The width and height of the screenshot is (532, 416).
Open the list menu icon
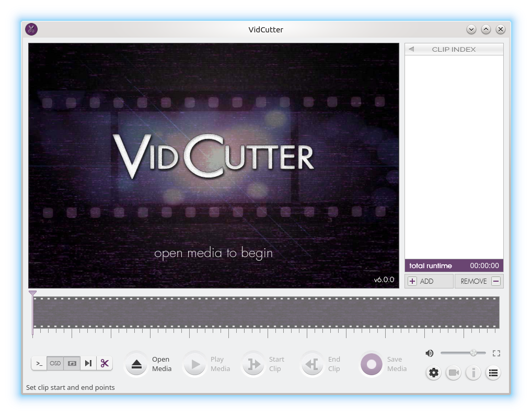(493, 373)
